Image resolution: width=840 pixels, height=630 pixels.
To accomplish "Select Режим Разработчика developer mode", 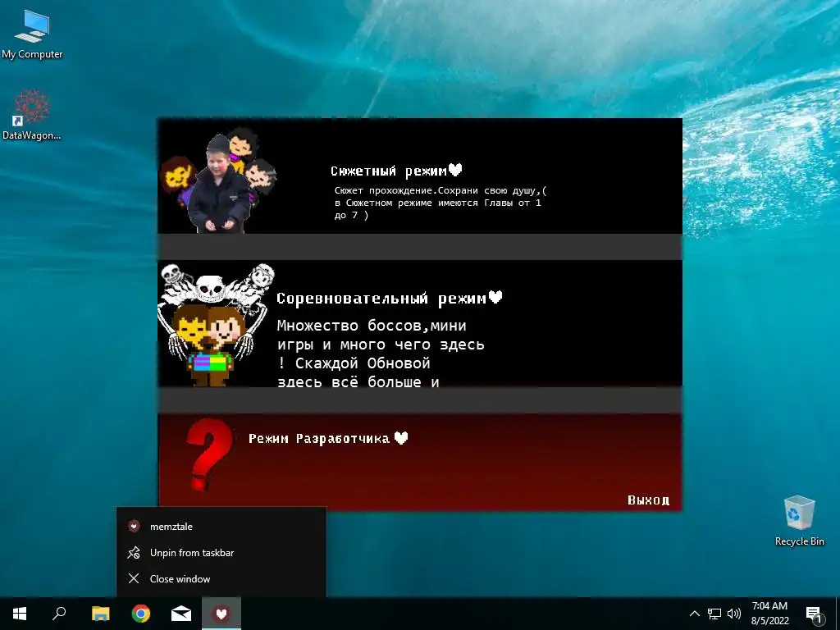I will point(328,438).
